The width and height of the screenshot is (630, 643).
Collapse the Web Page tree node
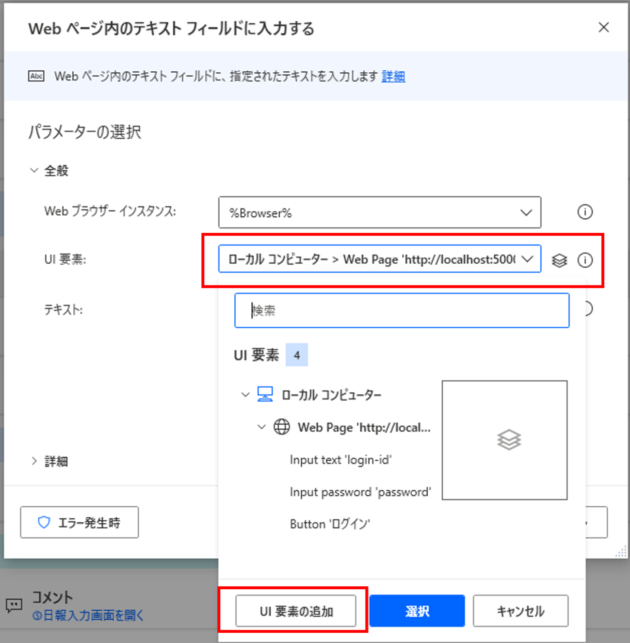pyautogui.click(x=262, y=427)
